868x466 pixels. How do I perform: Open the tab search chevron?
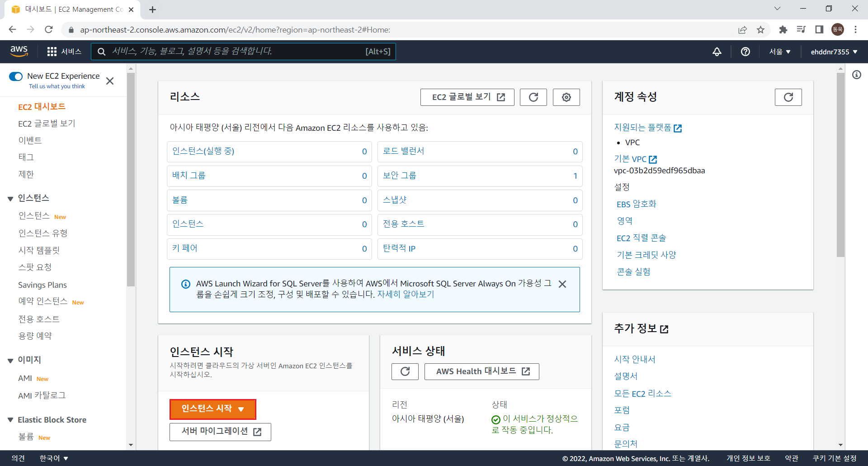pos(777,9)
